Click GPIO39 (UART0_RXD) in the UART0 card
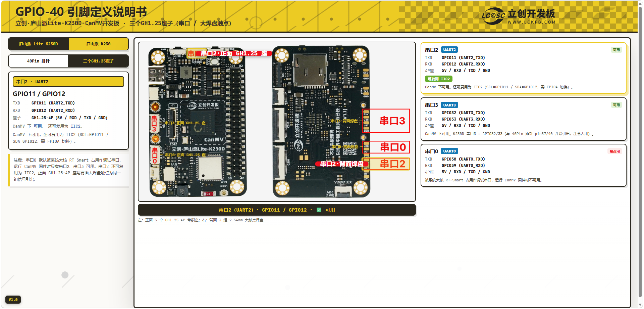The height and width of the screenshot is (309, 644). click(463, 166)
